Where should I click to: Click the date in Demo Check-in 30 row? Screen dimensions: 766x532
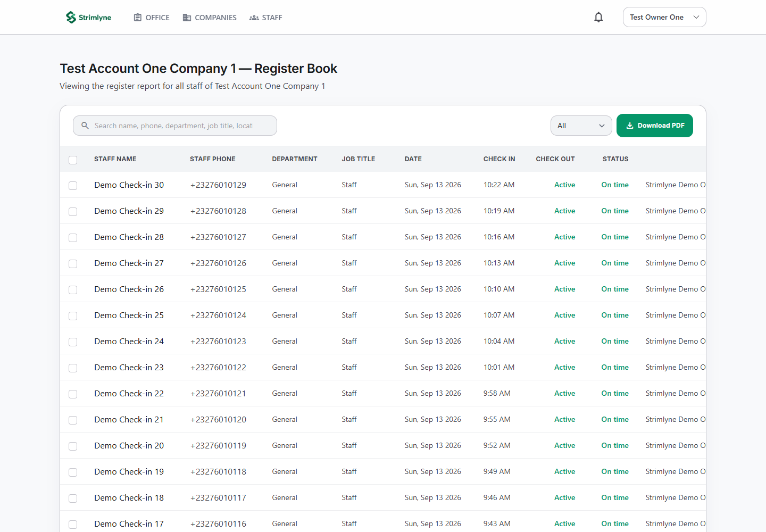point(433,185)
